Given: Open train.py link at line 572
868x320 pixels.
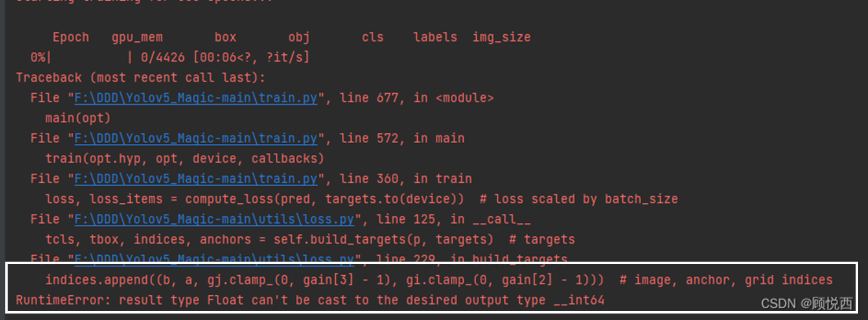Looking at the screenshot, I should point(196,138).
